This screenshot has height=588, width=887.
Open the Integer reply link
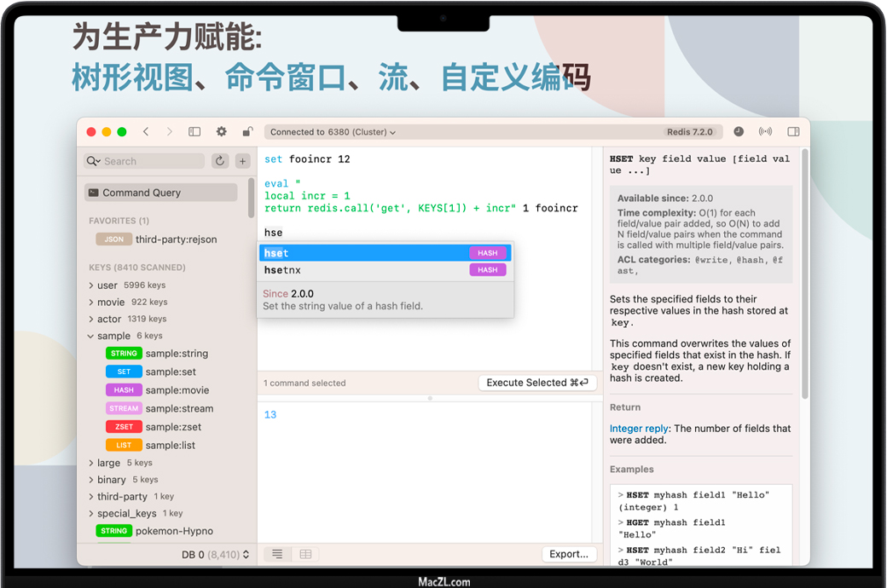tap(639, 429)
